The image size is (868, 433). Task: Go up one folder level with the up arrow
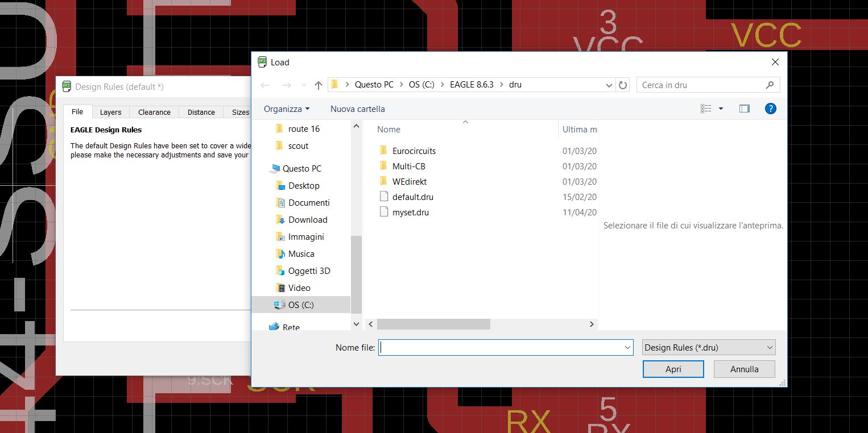click(x=319, y=85)
